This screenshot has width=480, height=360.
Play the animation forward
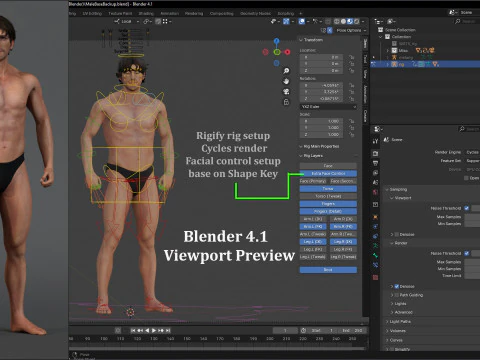pos(154,330)
